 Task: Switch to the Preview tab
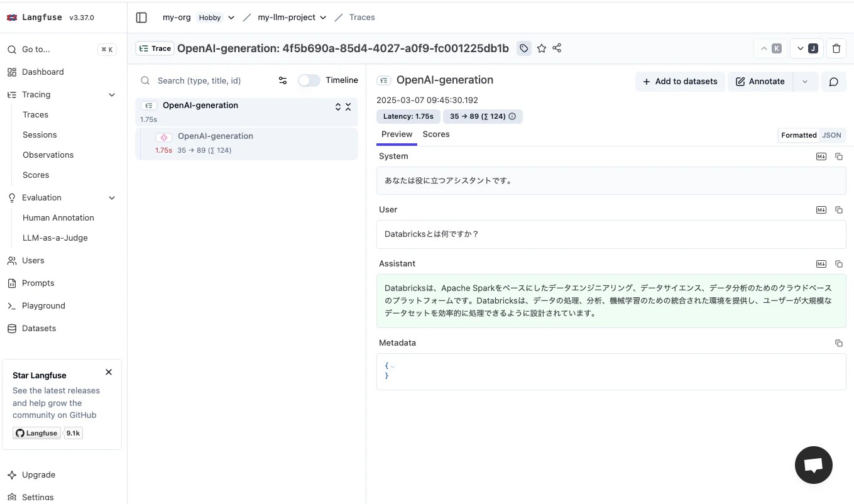pos(397,134)
